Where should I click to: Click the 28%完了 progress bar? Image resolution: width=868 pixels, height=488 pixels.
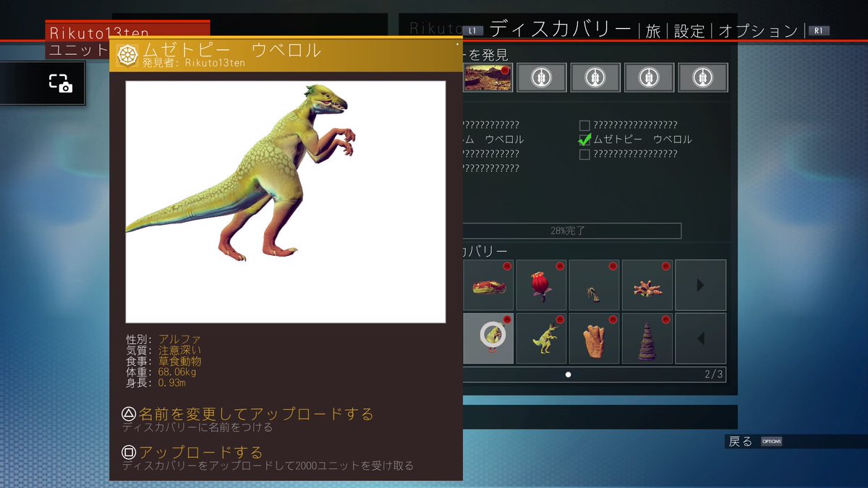(x=571, y=231)
